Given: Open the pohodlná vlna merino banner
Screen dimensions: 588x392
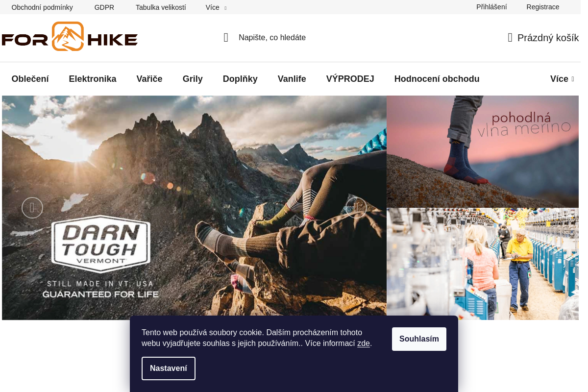Looking at the screenshot, I should [x=483, y=151].
